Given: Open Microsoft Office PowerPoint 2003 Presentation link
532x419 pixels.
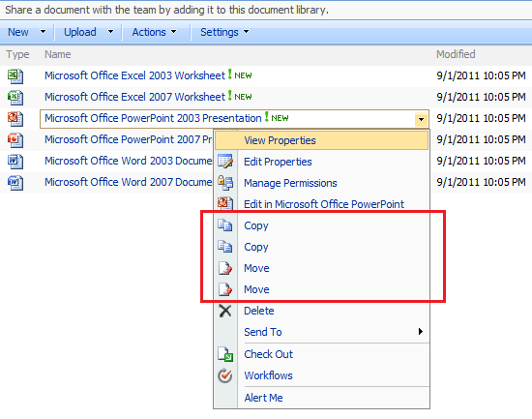Looking at the screenshot, I should pyautogui.click(x=153, y=118).
